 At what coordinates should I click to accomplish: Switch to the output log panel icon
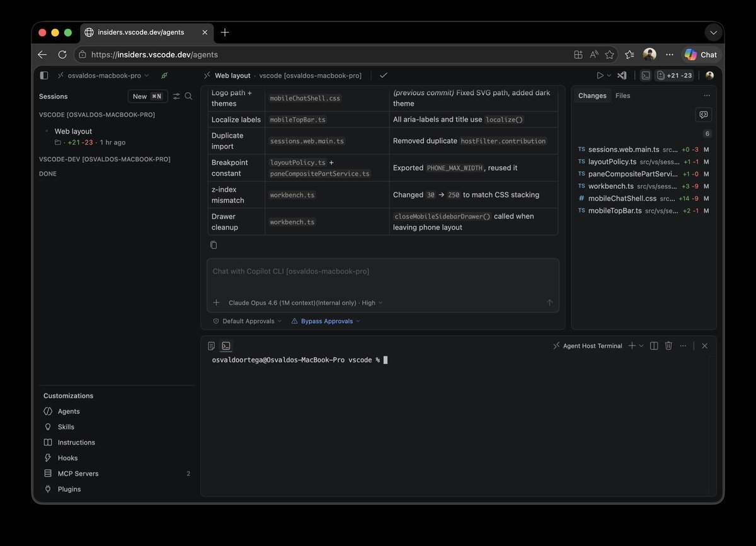click(211, 346)
